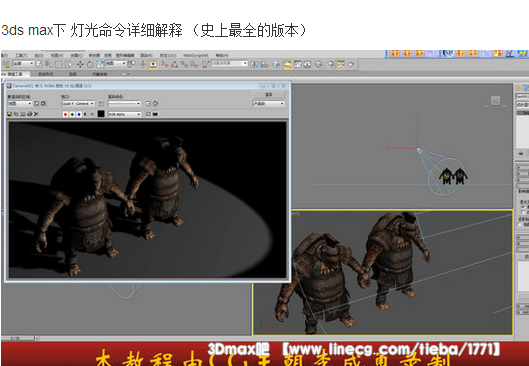
Task: Save the rendered image using the save icon
Action: click(x=9, y=114)
